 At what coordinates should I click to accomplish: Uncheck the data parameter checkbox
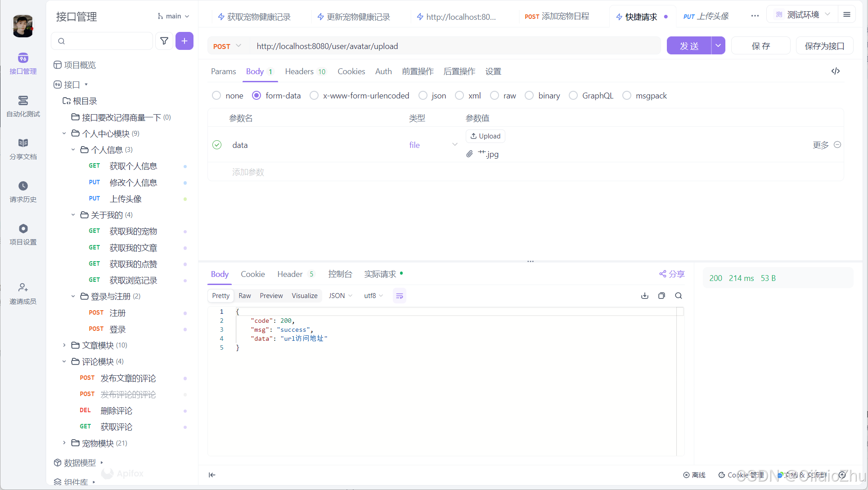[x=217, y=145]
